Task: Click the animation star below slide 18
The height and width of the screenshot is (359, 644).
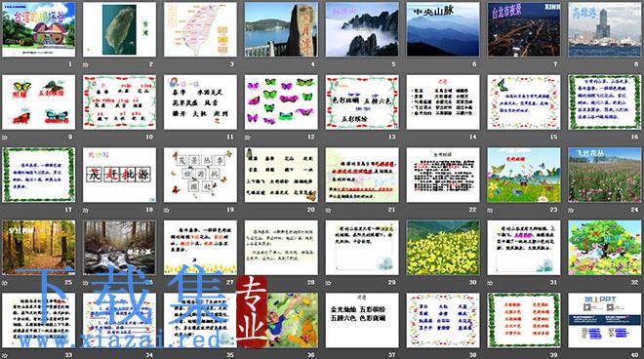Action: coord(86,210)
